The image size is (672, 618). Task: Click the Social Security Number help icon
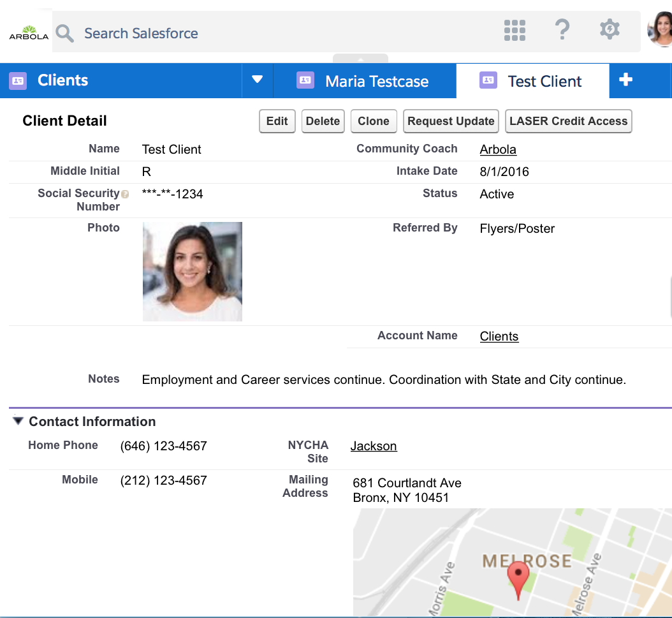tap(125, 194)
